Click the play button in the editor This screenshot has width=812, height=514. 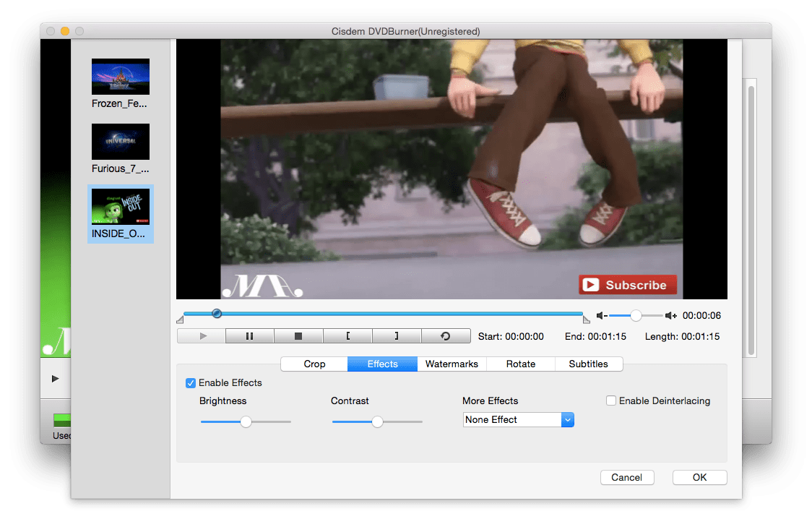(202, 336)
